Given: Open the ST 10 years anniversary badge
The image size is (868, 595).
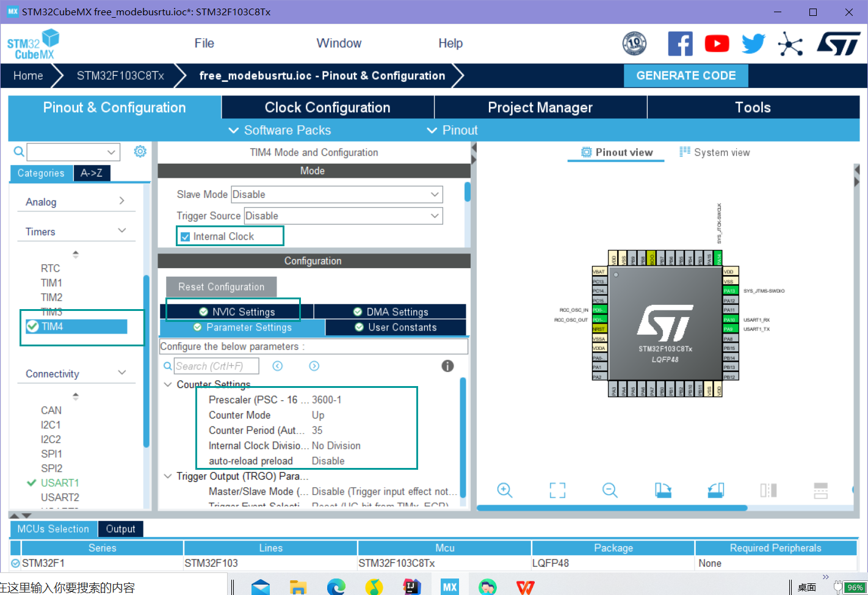Looking at the screenshot, I should (634, 43).
